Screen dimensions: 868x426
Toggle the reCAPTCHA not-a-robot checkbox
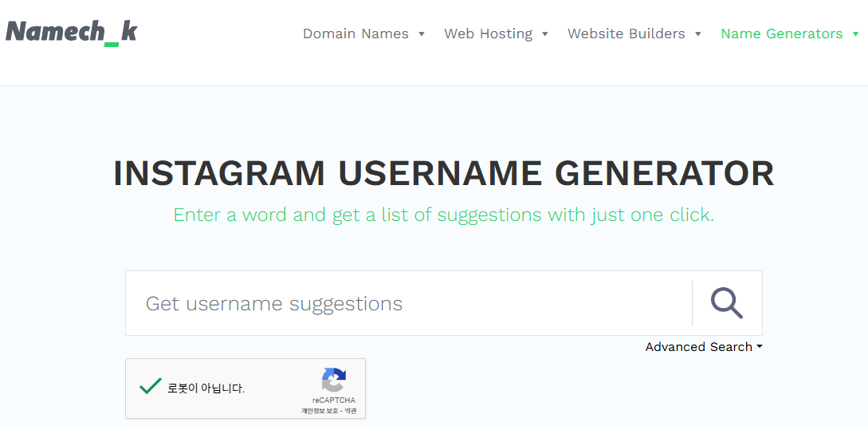click(x=150, y=386)
